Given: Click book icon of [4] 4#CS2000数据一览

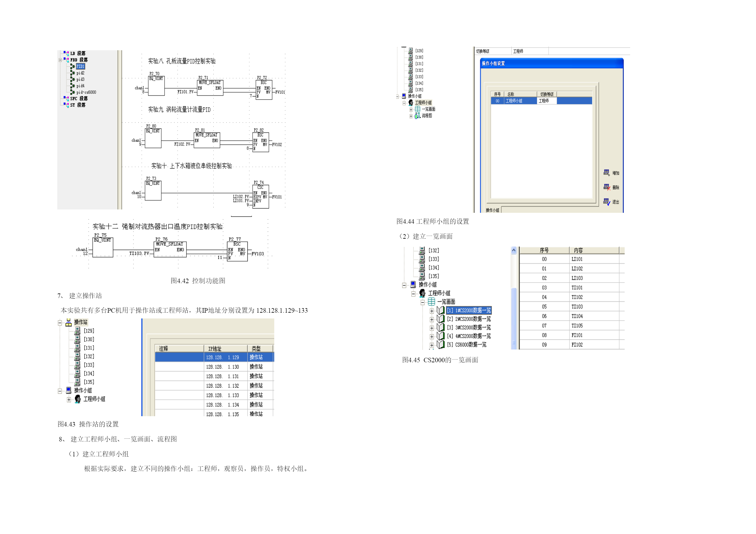Looking at the screenshot, I should pos(441,336).
